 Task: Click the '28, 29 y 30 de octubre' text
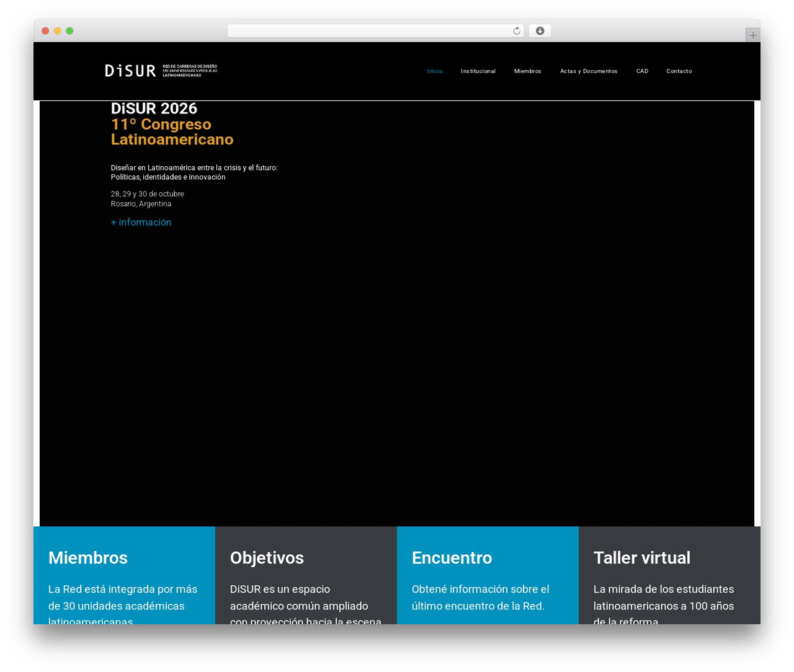coord(148,194)
